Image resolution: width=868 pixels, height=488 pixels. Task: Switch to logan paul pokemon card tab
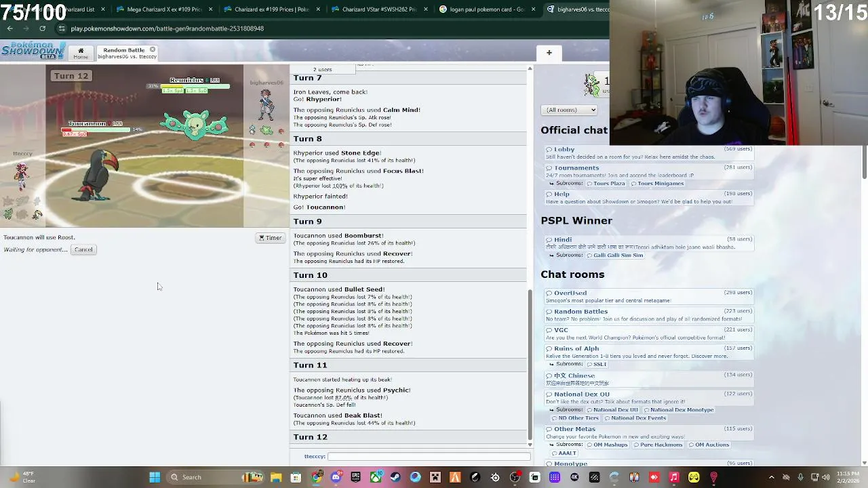[x=487, y=9]
